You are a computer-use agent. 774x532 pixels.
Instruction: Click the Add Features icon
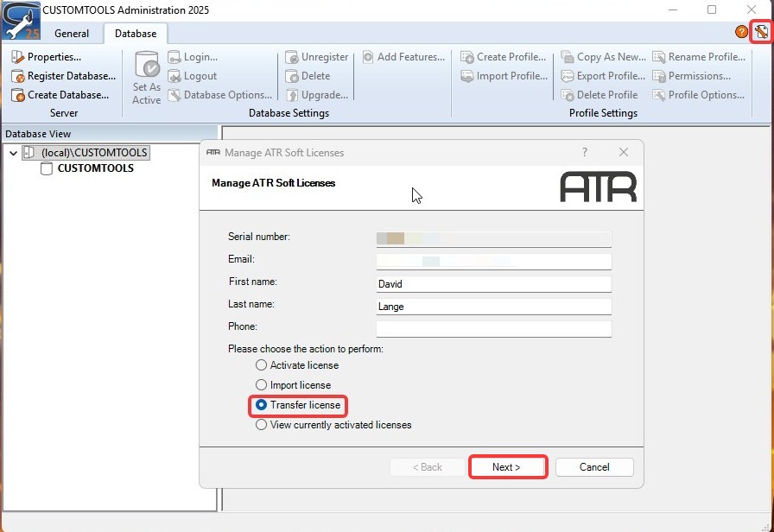368,57
